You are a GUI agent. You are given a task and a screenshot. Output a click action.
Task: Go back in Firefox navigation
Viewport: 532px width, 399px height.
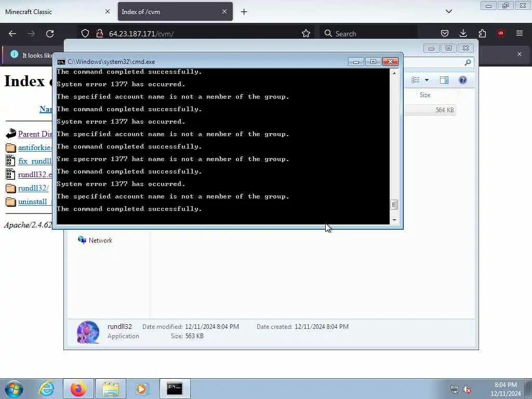[x=12, y=34]
